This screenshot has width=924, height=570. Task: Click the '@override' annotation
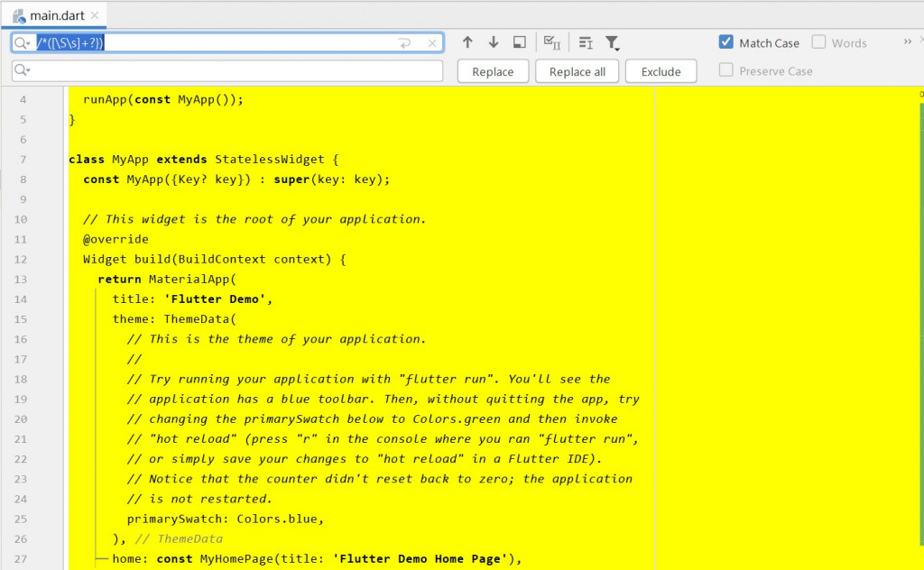(115, 239)
